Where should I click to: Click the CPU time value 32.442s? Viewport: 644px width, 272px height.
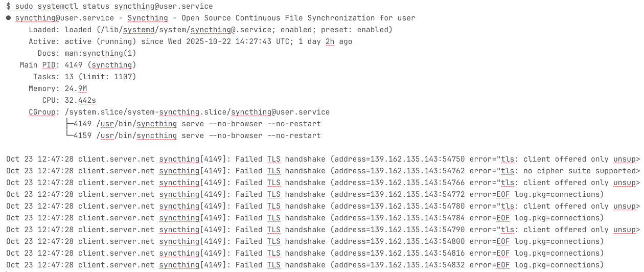click(80, 100)
